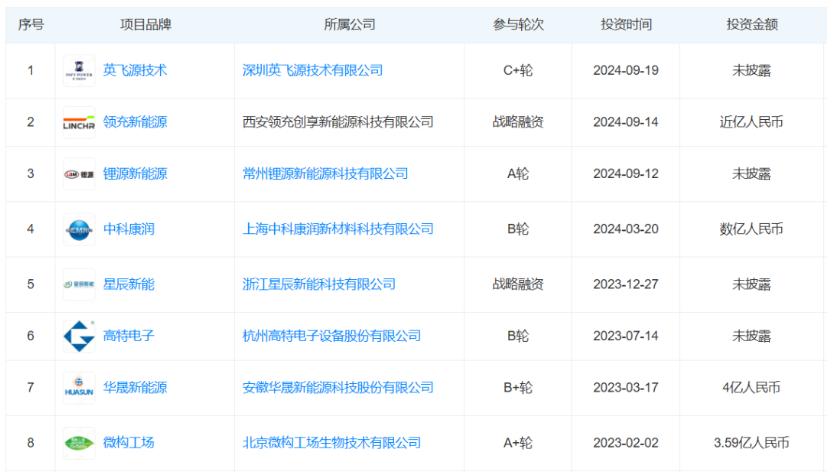Open company 北京微构工场生物技术有限公司
The image size is (828, 476).
pyautogui.click(x=331, y=442)
